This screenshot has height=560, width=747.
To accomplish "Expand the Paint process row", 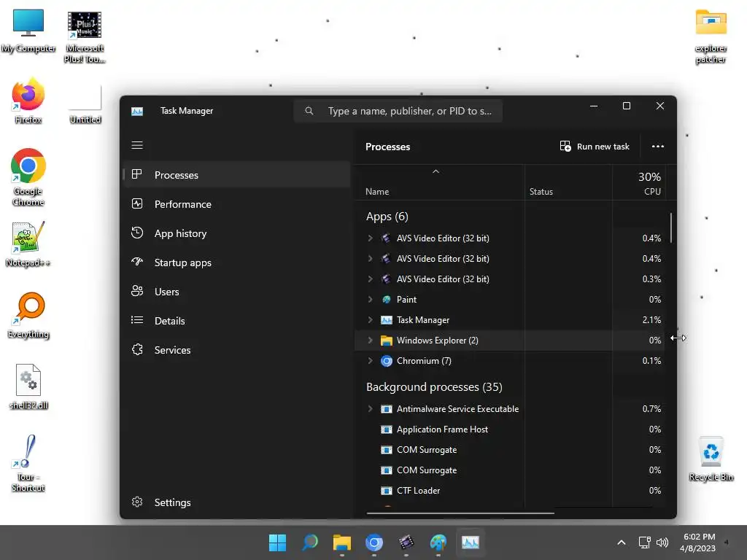I will pos(370,299).
